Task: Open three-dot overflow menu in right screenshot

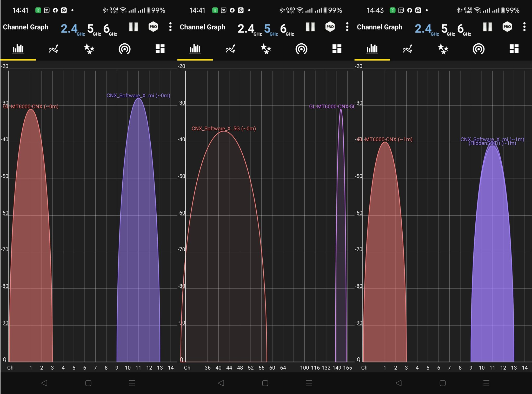Action: pos(524,27)
